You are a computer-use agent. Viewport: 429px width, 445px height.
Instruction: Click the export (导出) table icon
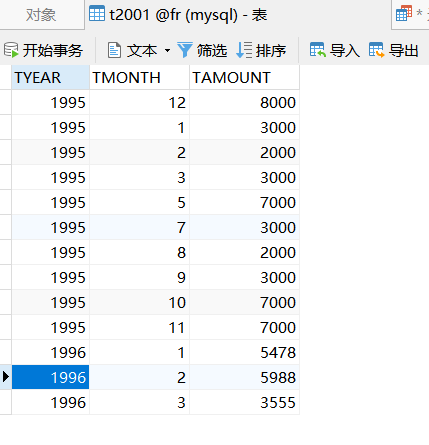[377, 50]
